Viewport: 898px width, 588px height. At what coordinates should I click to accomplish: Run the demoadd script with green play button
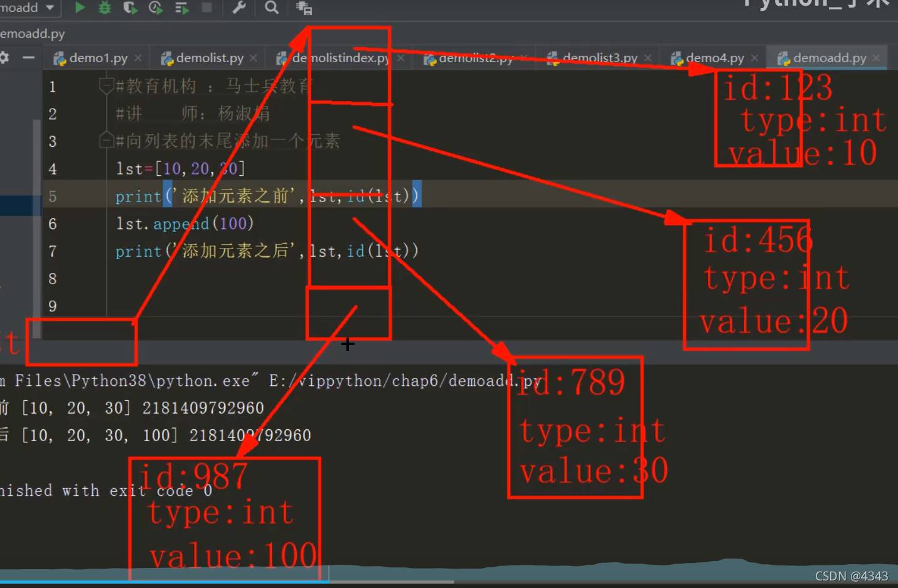pyautogui.click(x=80, y=8)
